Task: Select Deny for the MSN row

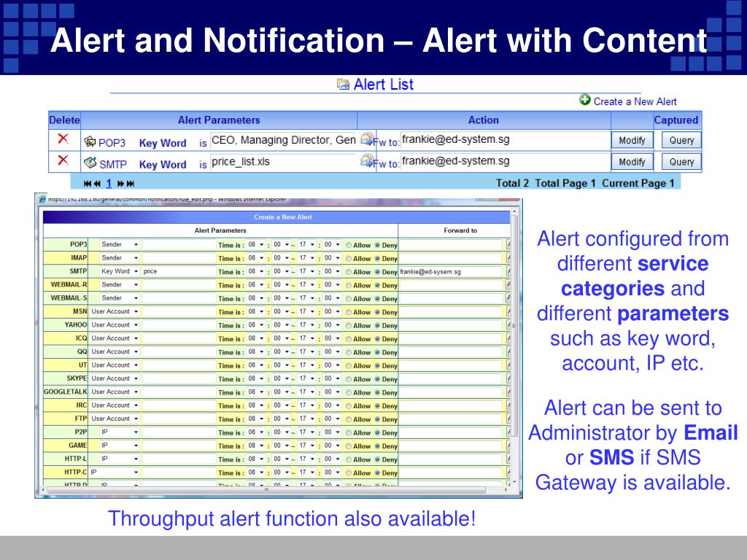Action: 377,312
